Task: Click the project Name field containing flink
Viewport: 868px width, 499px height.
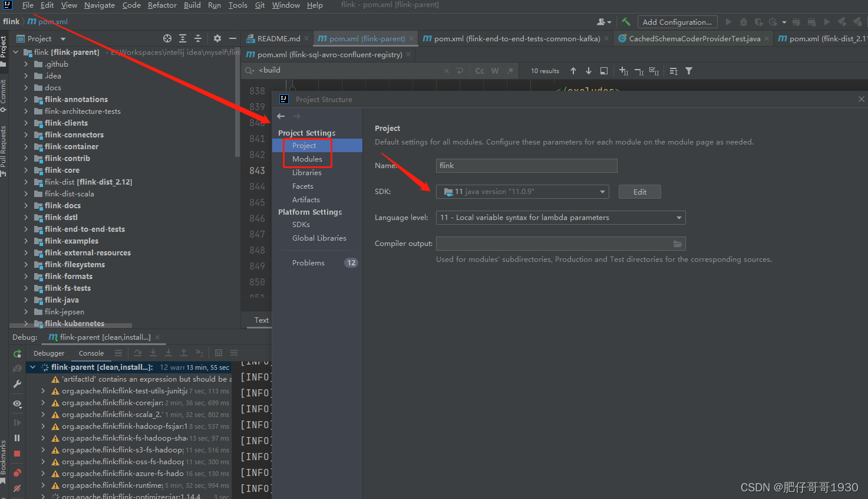Action: tap(527, 166)
